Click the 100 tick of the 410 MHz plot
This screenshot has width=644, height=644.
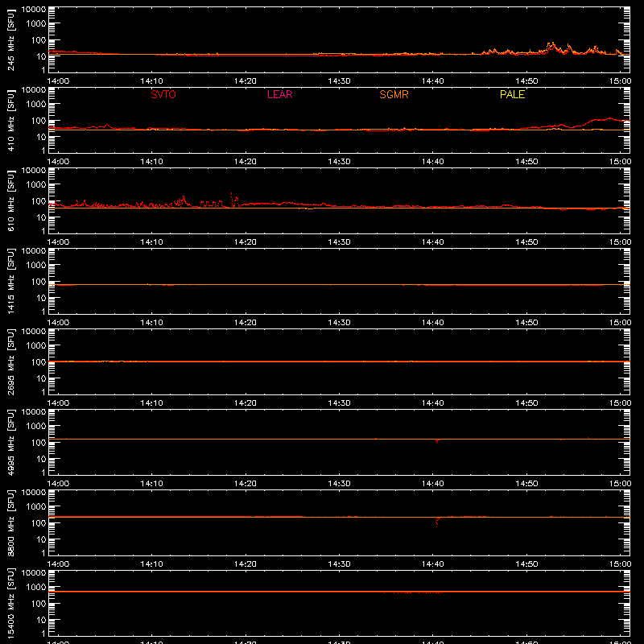click(x=38, y=121)
